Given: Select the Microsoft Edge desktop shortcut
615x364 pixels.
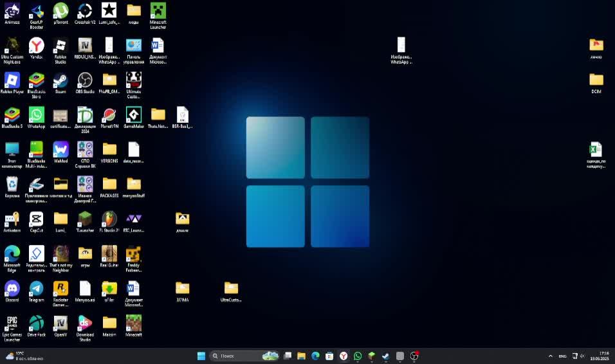Looking at the screenshot, I should [12, 259].
